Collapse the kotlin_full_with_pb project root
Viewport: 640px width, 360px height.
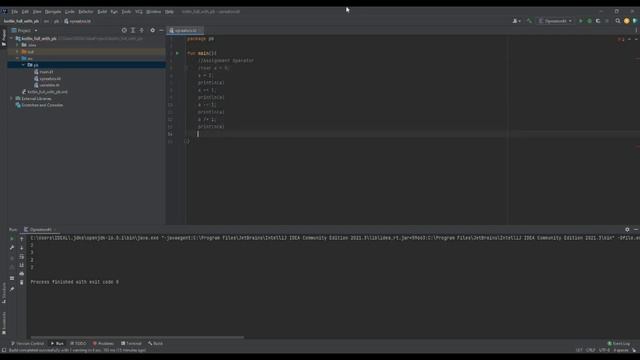[11, 38]
